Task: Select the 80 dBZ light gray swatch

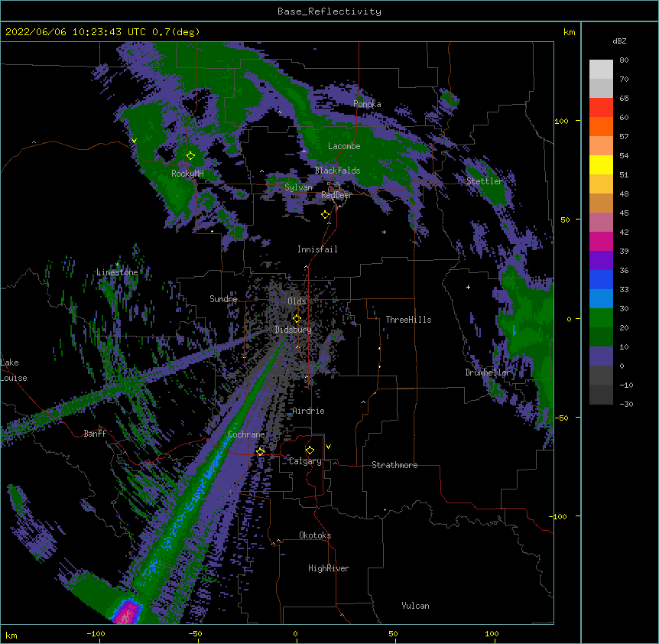Action: click(x=601, y=70)
